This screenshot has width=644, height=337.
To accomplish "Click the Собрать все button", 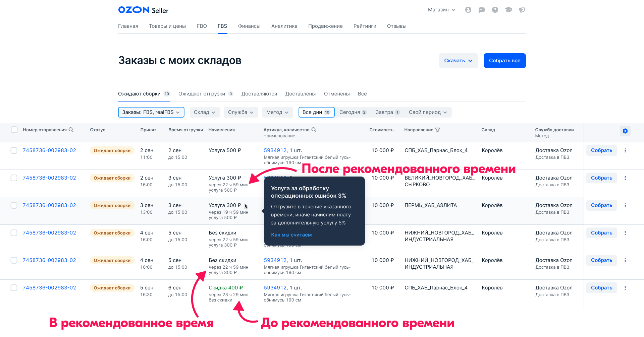I will pos(504,61).
